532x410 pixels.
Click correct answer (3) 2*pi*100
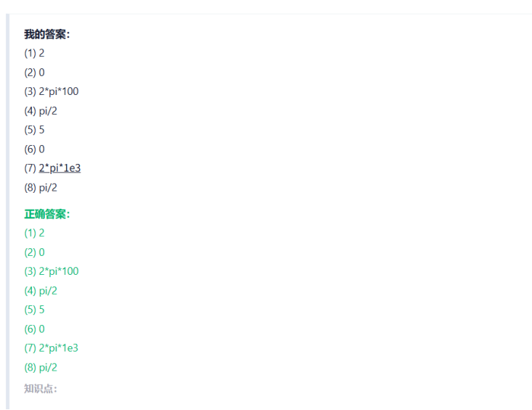point(51,271)
